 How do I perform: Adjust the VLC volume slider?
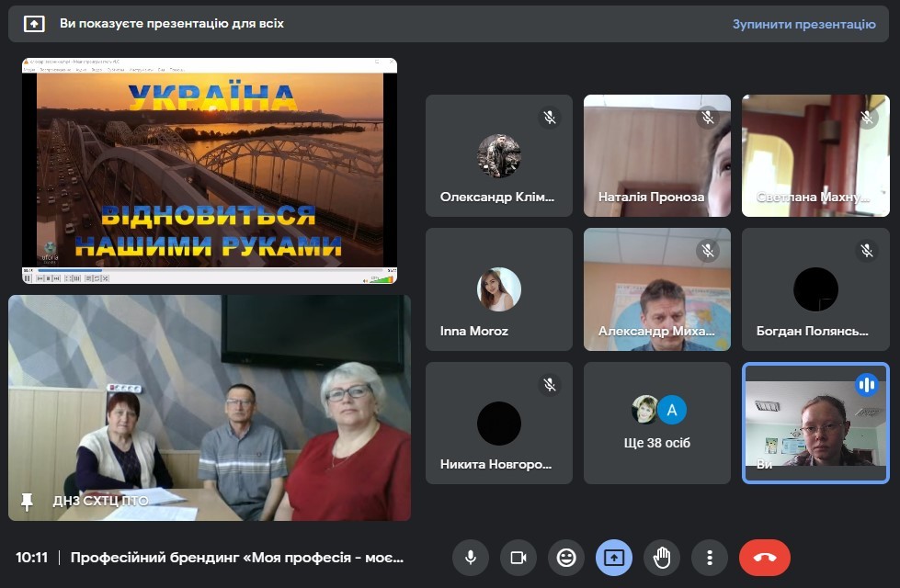click(380, 277)
